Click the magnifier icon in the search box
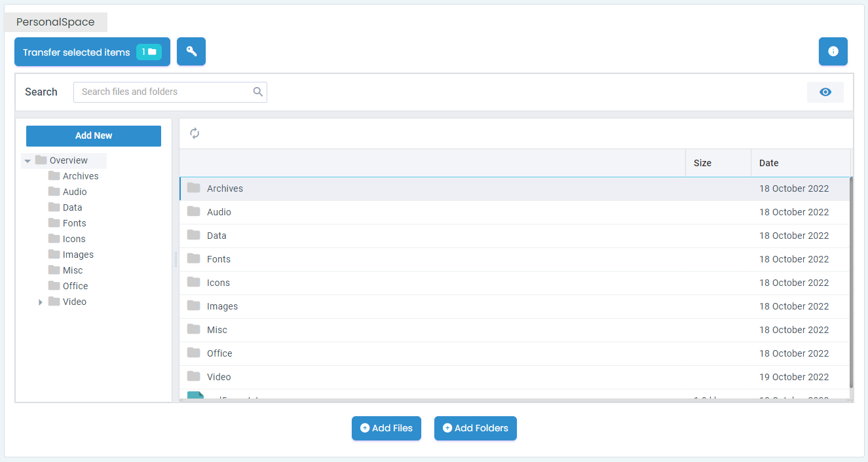Image resolution: width=868 pixels, height=462 pixels. point(257,92)
